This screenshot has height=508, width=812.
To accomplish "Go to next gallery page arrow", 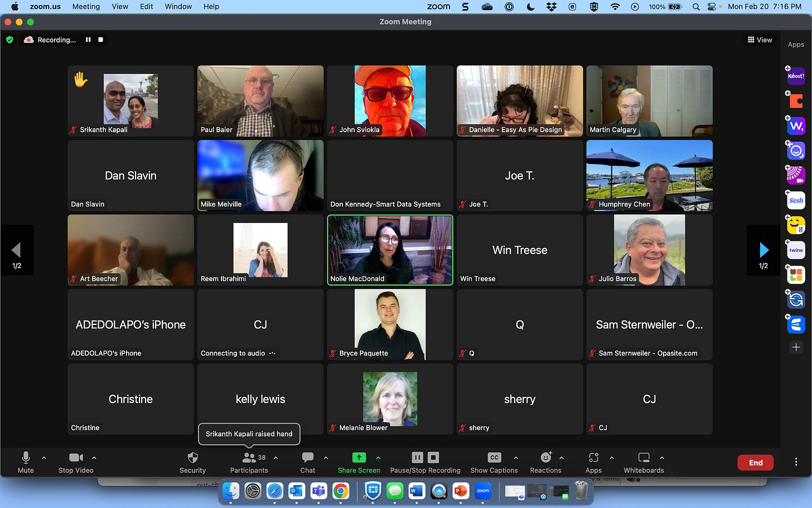I will (x=763, y=250).
